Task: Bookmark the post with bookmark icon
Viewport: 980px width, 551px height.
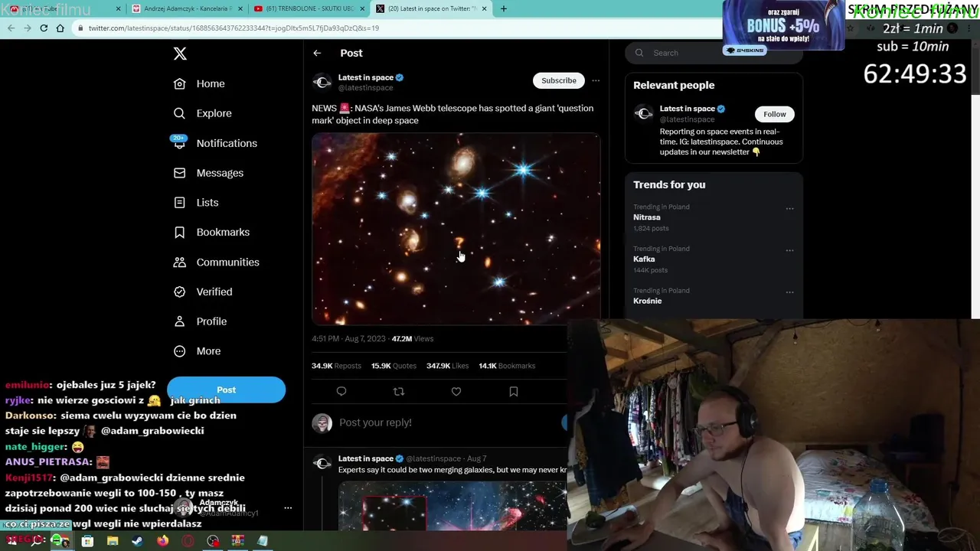Action: (514, 391)
